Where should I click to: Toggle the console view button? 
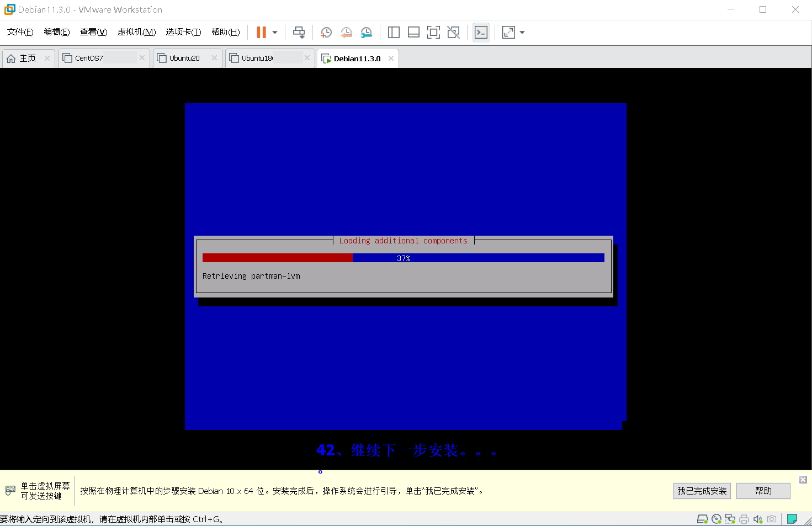481,33
